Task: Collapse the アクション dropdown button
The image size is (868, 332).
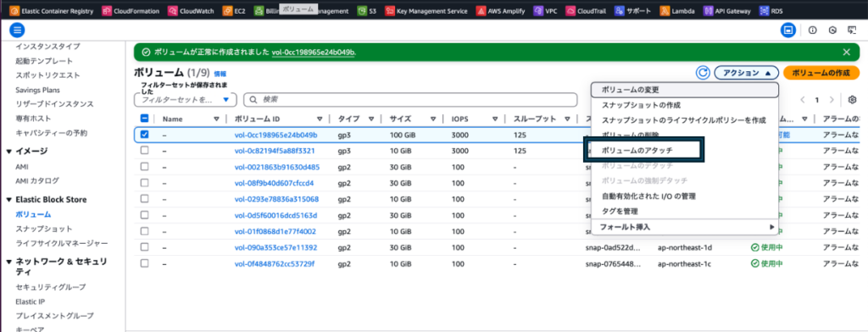Action: (x=746, y=73)
